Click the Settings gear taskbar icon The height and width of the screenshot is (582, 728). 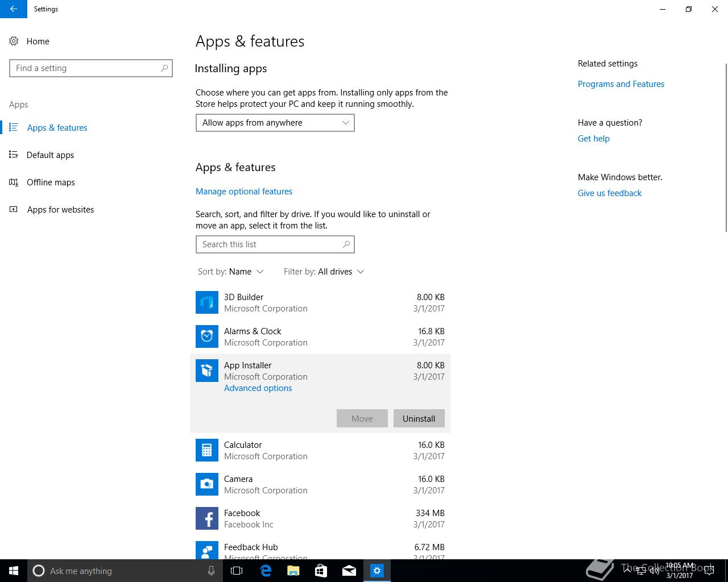(377, 571)
